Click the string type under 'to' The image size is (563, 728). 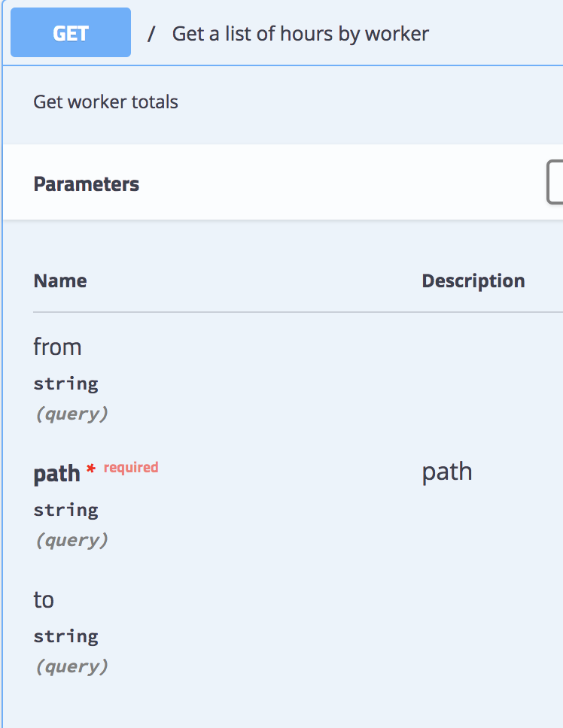click(65, 636)
